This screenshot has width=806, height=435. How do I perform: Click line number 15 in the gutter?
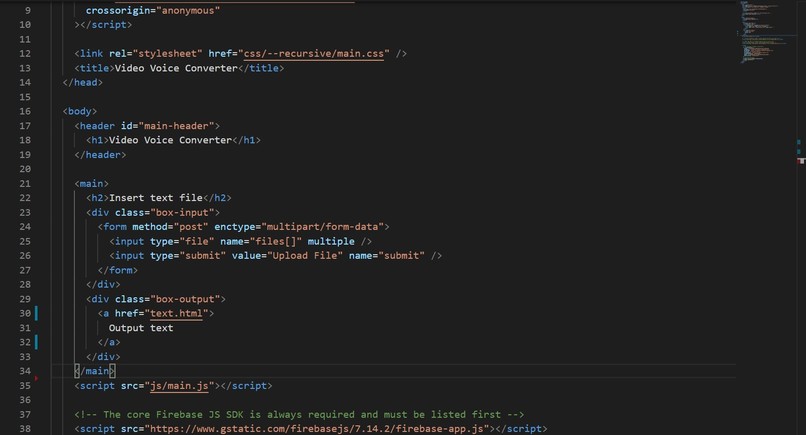(x=25, y=97)
